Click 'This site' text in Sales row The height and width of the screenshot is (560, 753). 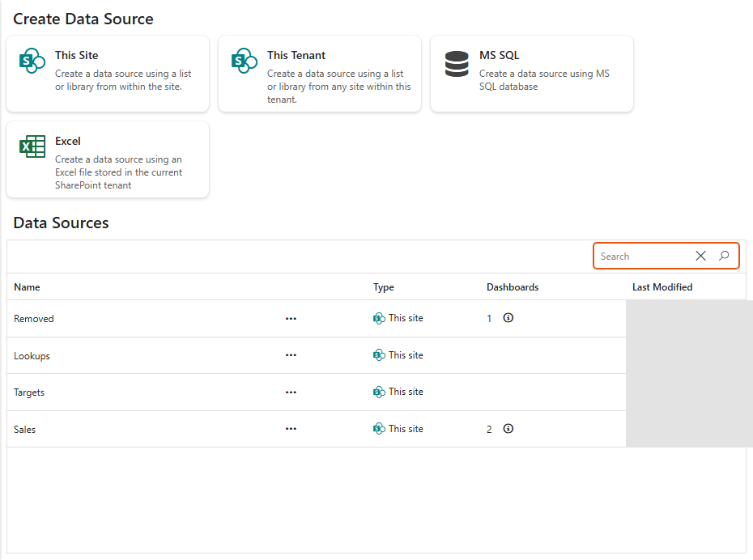pyautogui.click(x=406, y=429)
